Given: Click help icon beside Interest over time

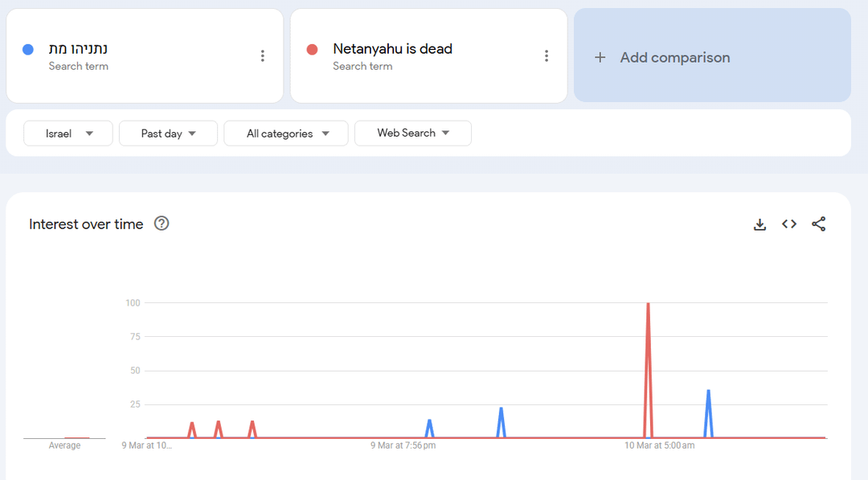Looking at the screenshot, I should point(162,224).
